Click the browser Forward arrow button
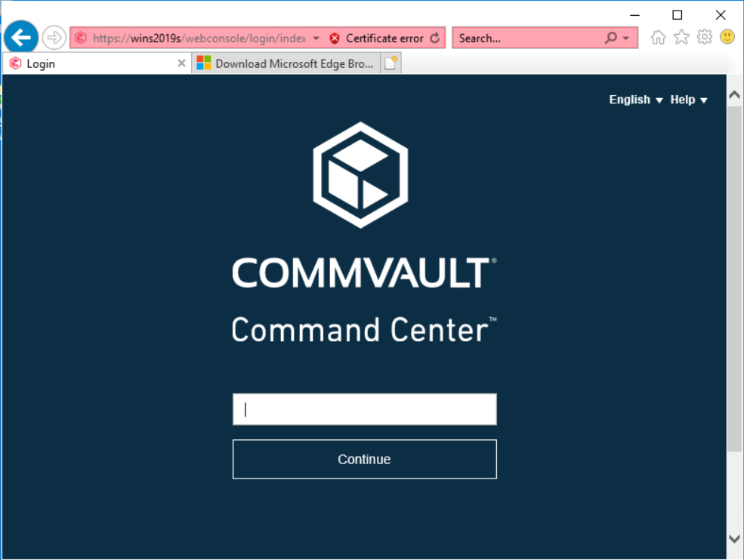 (x=54, y=38)
